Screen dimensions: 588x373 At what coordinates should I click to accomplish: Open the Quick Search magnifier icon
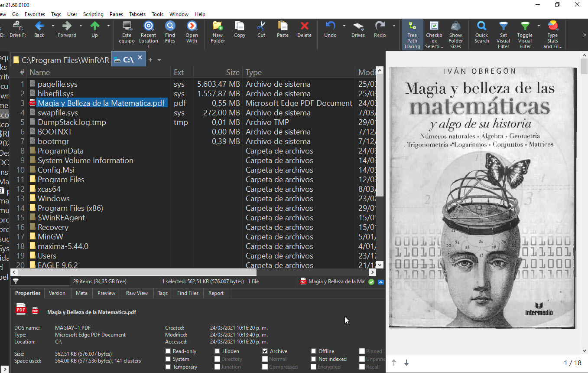click(481, 26)
